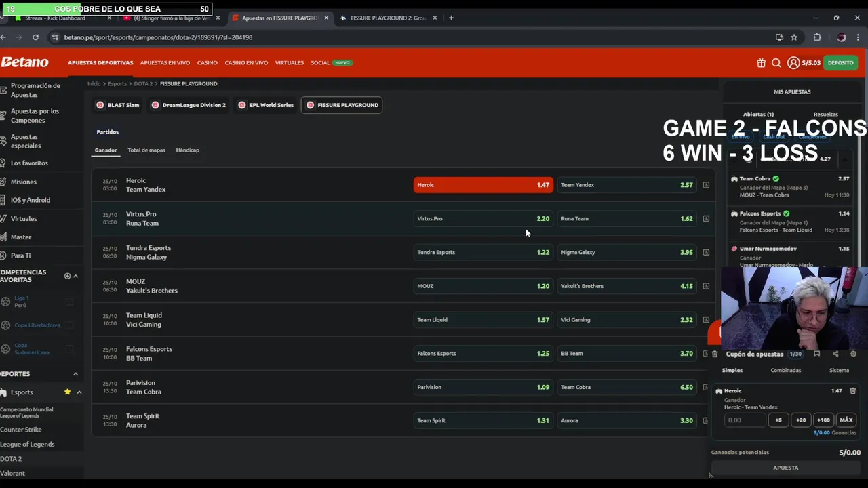Open the Resueltas bets tab
This screenshot has height=488, width=868.
pyautogui.click(x=826, y=115)
